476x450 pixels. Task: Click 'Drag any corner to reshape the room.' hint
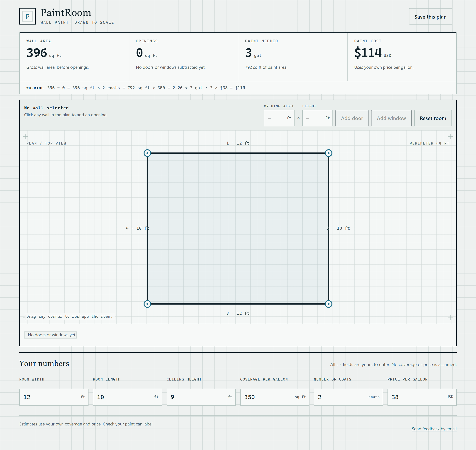click(x=69, y=316)
